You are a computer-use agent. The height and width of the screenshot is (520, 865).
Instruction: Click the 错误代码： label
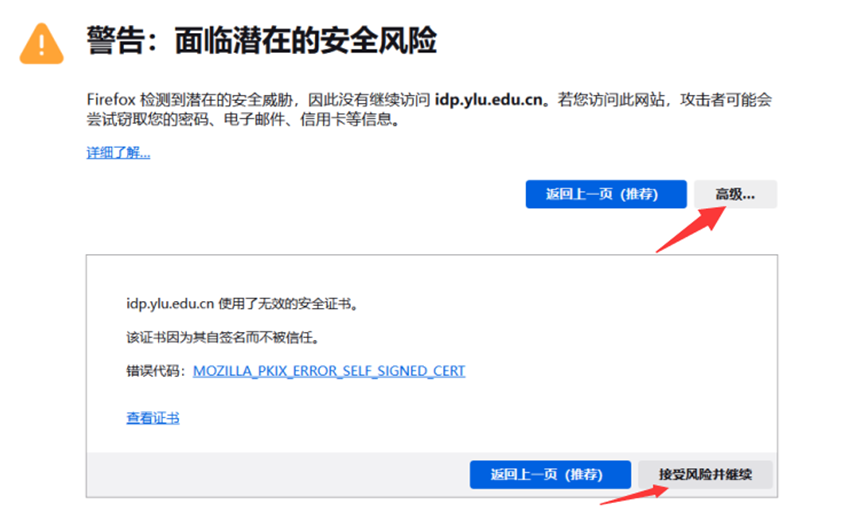pyautogui.click(x=158, y=371)
